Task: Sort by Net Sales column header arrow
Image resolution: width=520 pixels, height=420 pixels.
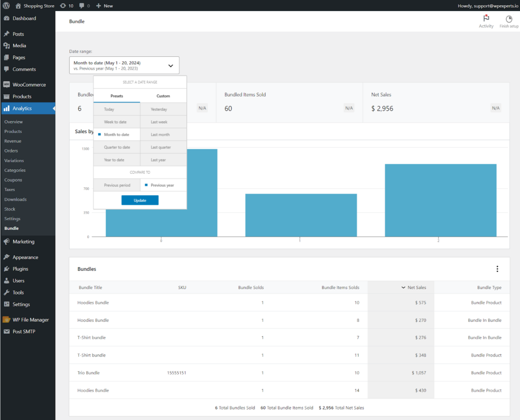Action: (403, 288)
